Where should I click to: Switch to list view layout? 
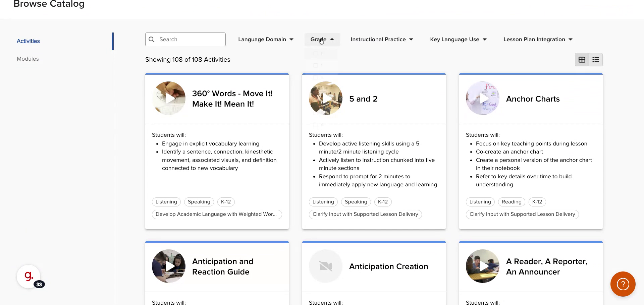point(596,60)
